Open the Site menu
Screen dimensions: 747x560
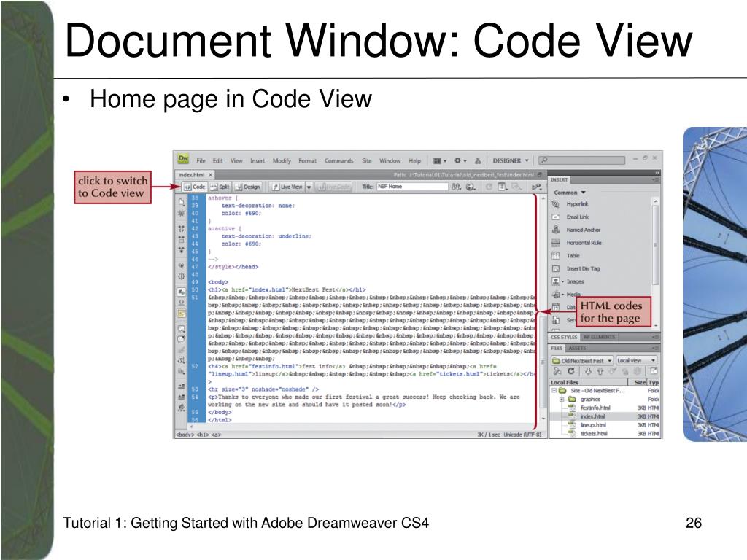point(367,161)
